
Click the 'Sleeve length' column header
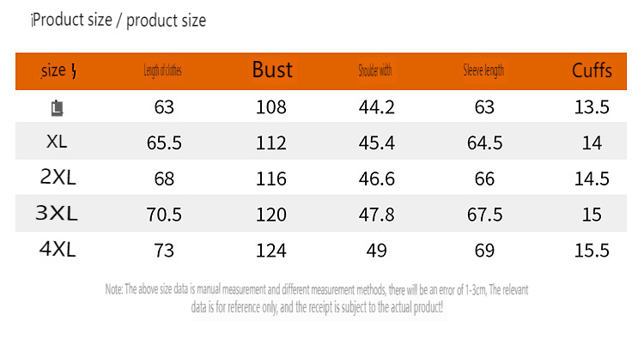point(483,71)
